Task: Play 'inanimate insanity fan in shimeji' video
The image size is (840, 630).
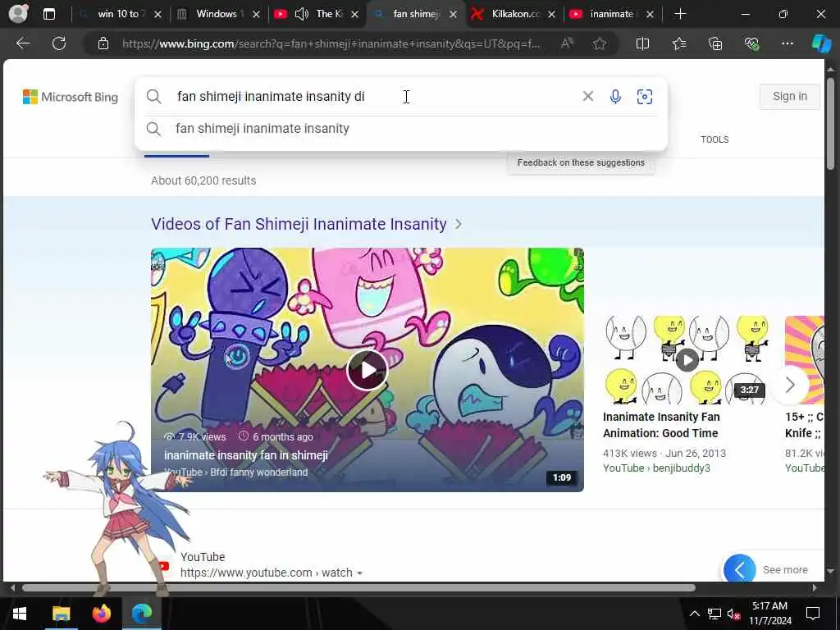Action: [x=367, y=370]
